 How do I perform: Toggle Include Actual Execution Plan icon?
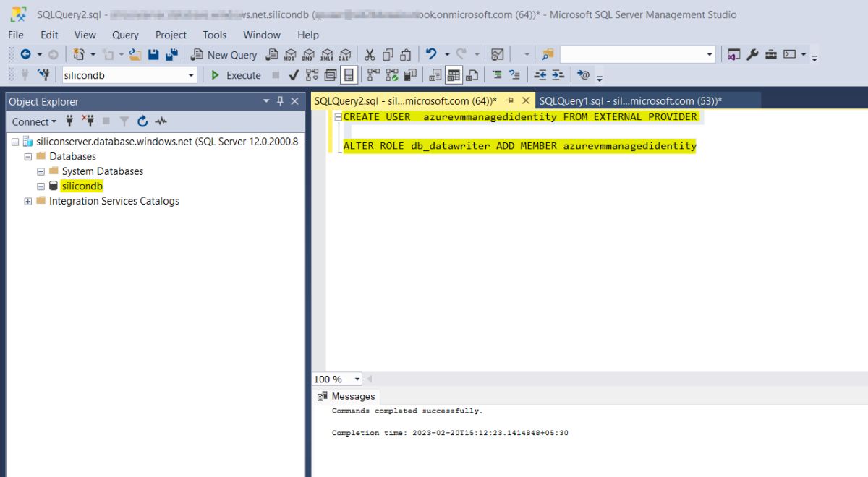click(x=373, y=74)
